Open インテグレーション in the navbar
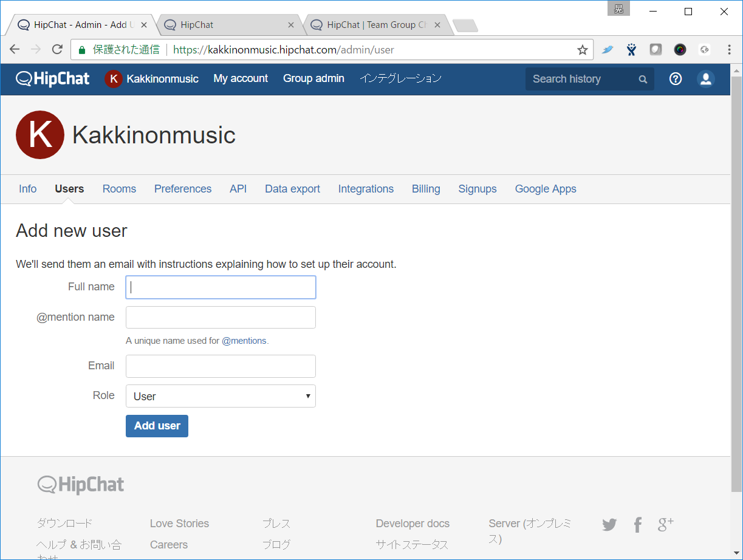Image resolution: width=743 pixels, height=560 pixels. pyautogui.click(x=400, y=78)
